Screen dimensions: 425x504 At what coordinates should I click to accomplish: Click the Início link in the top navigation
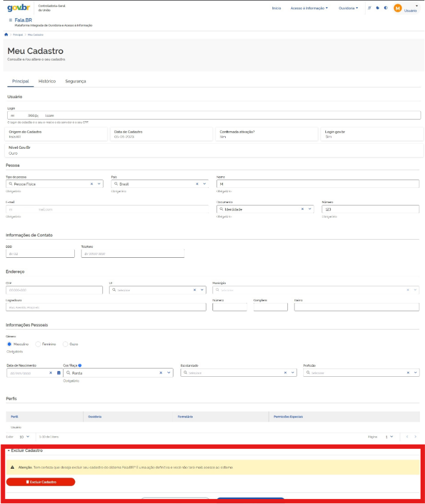(x=276, y=8)
